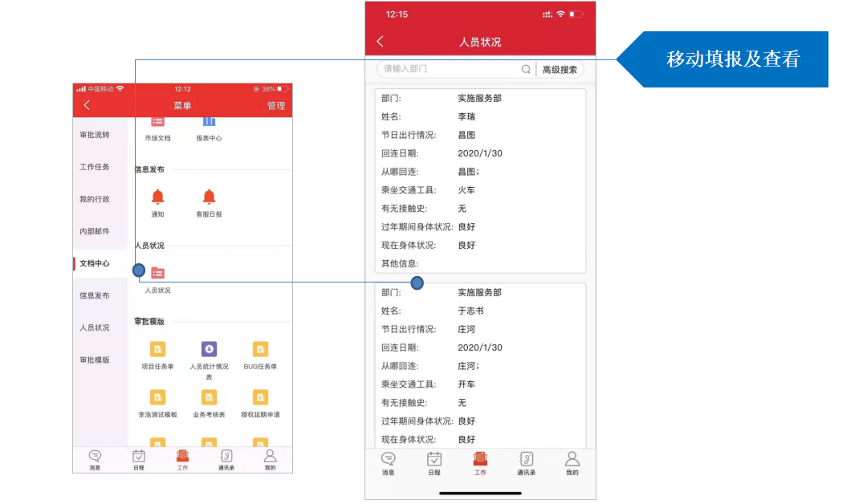This screenshot has width=863, height=504.
Task: Open the 李浩测试模板 template icon
Action: [x=157, y=397]
